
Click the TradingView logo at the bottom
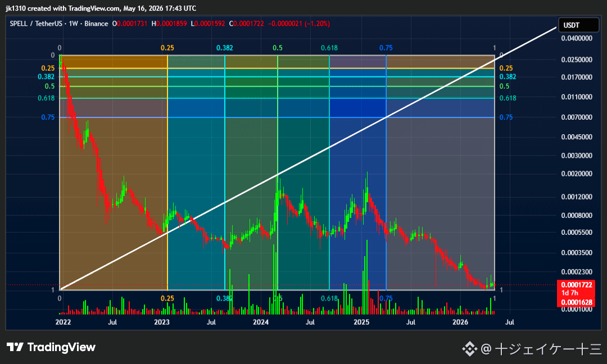tap(51, 347)
